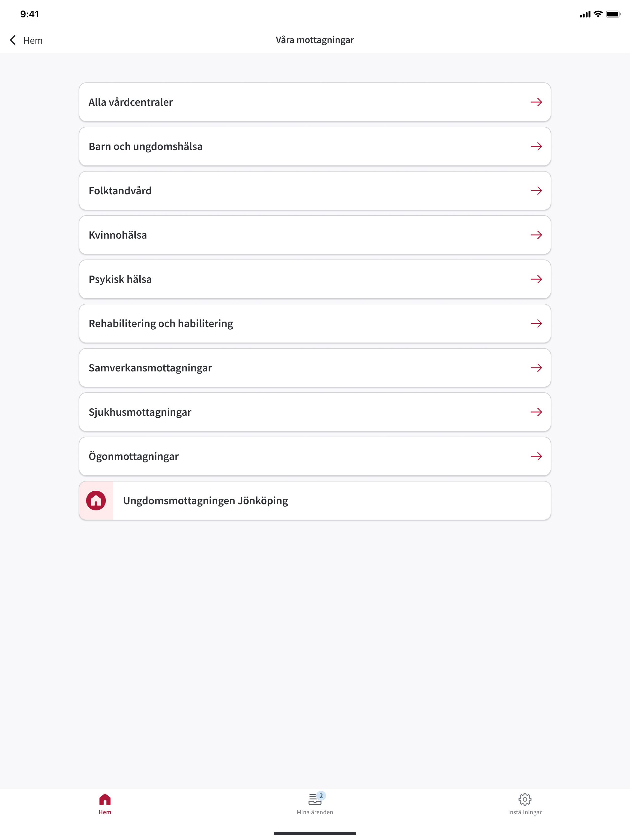
Task: Switch to the Inställningar tab label
Action: (x=525, y=812)
